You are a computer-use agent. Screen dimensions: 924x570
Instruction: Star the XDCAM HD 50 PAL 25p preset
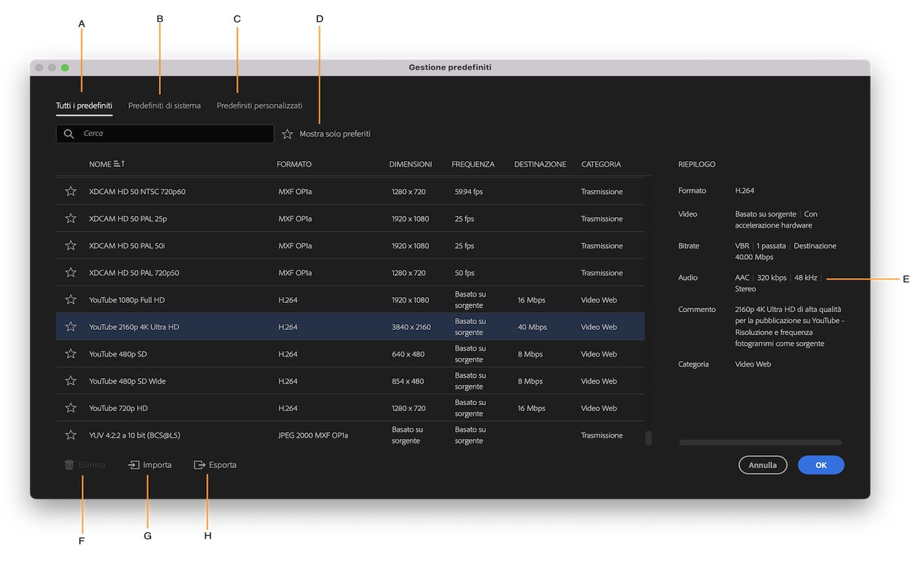click(x=71, y=219)
